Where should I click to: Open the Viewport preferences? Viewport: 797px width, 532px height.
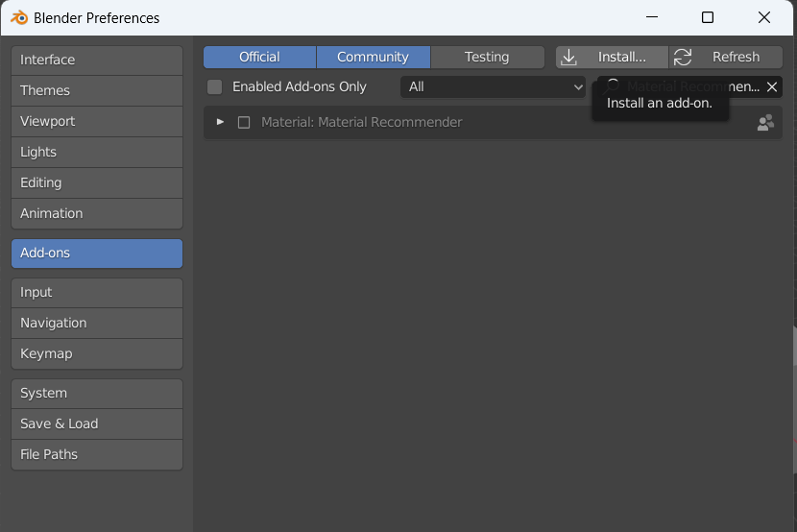pyautogui.click(x=97, y=121)
